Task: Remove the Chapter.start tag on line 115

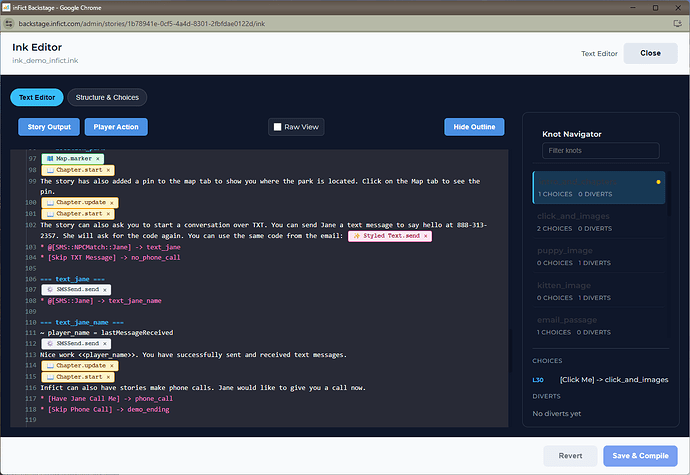Action: click(108, 377)
